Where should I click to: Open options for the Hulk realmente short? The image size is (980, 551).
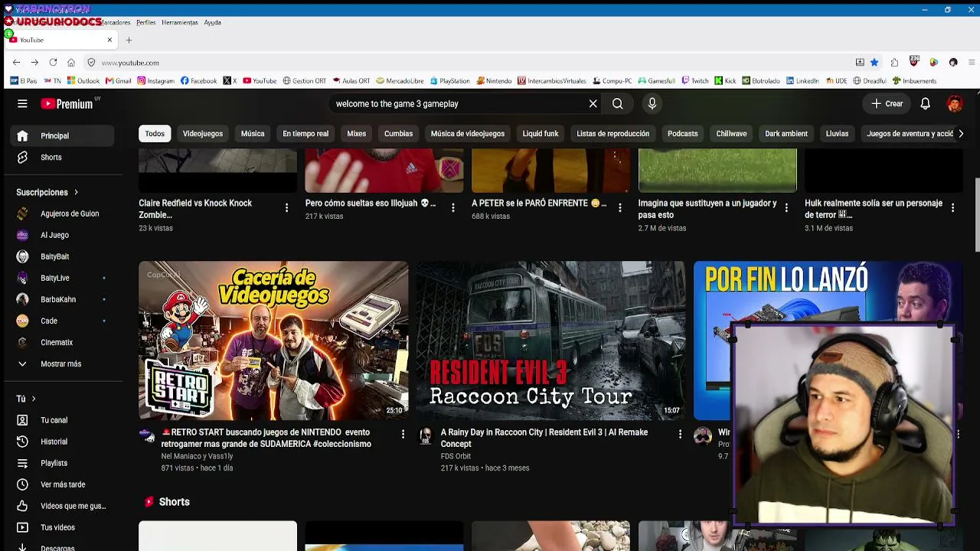[952, 207]
